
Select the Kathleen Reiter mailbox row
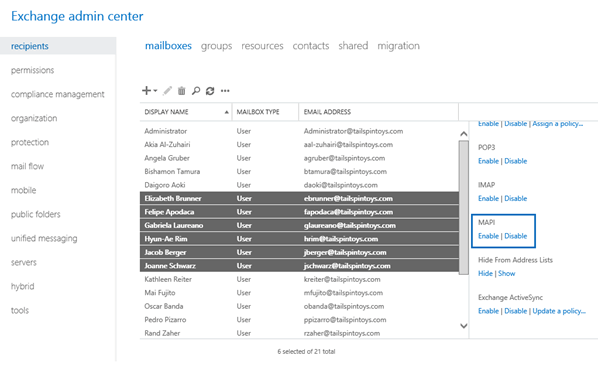click(x=299, y=279)
